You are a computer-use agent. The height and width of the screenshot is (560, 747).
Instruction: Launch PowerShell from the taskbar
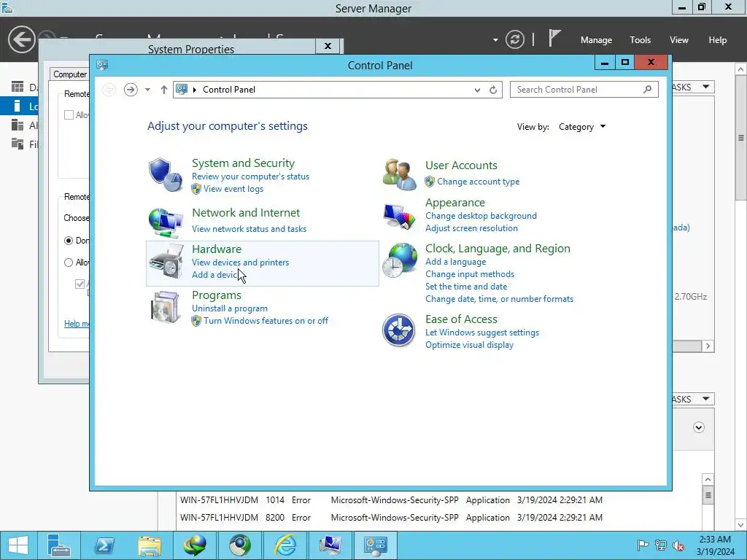pyautogui.click(x=104, y=545)
